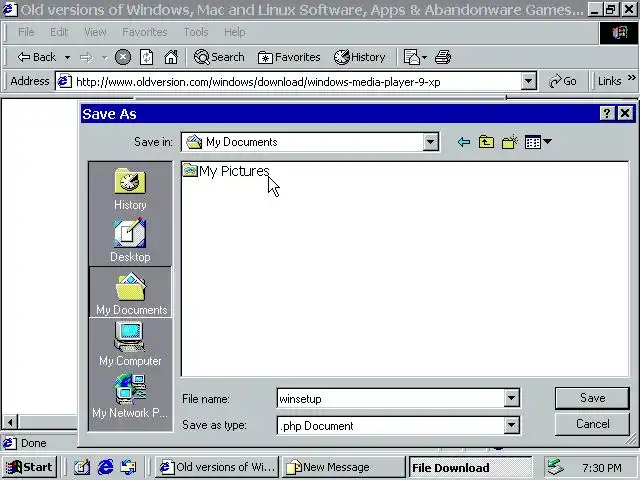Select My Computer in the places bar
Image resolution: width=640 pixels, height=480 pixels.
130,344
